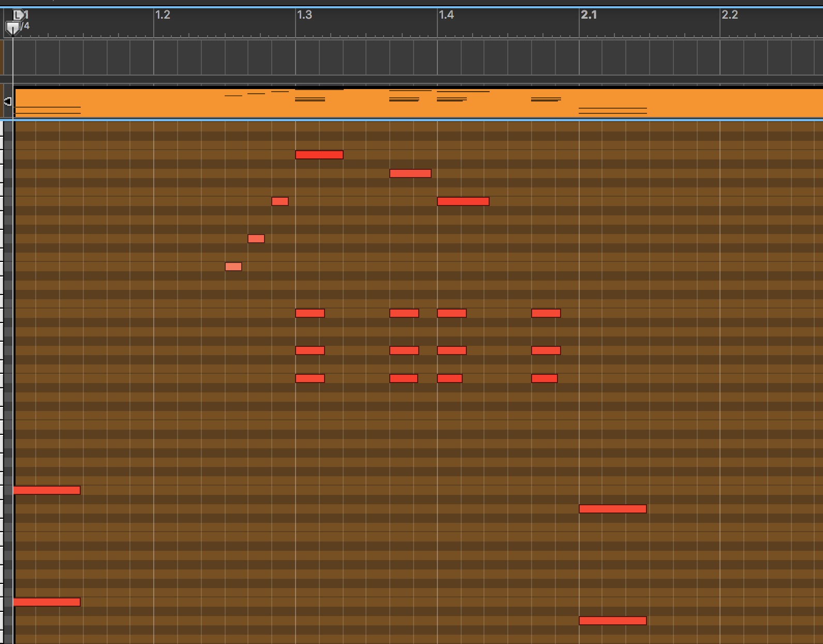Click the 1.3 position in the ruler
823x644 pixels.
[x=304, y=15]
